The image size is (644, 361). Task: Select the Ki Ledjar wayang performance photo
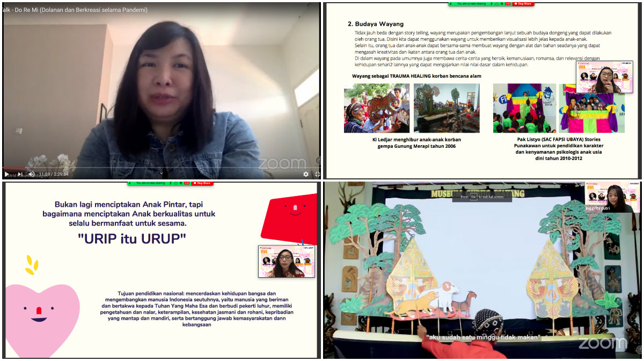coord(376,108)
